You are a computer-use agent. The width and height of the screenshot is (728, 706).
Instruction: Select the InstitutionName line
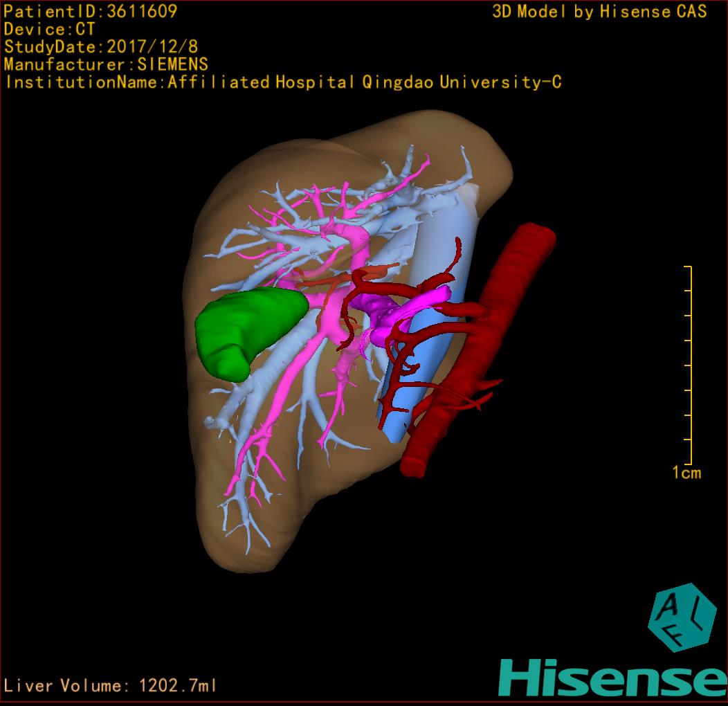pyautogui.click(x=282, y=82)
